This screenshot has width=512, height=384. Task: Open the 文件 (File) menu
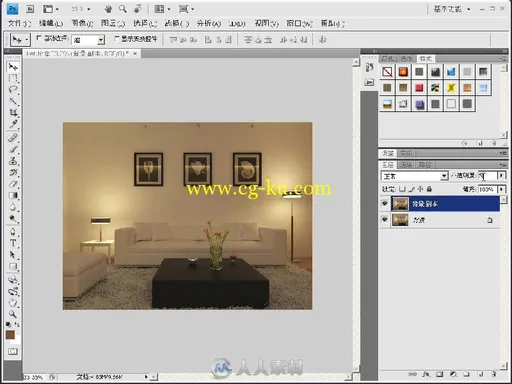click(x=19, y=23)
